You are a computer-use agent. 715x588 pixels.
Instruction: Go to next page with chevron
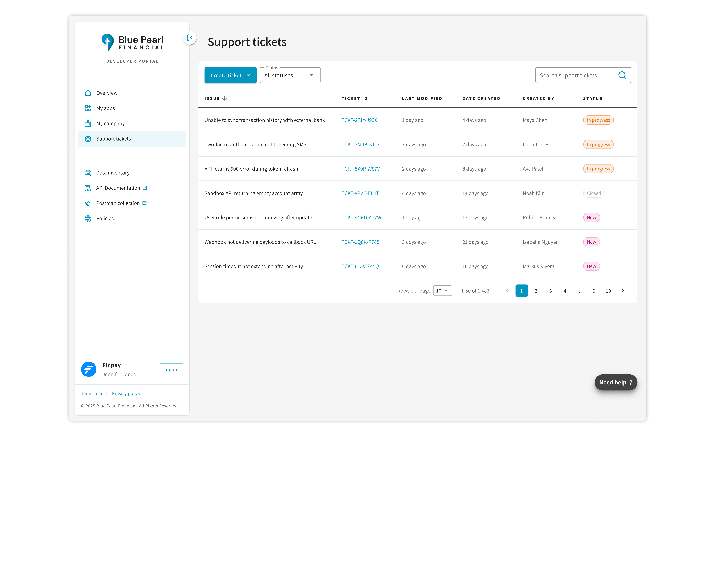[623, 291]
